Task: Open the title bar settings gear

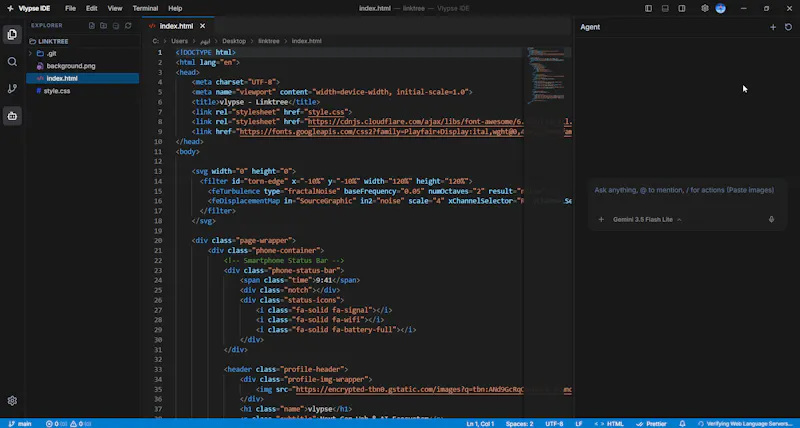Action: 705,8
